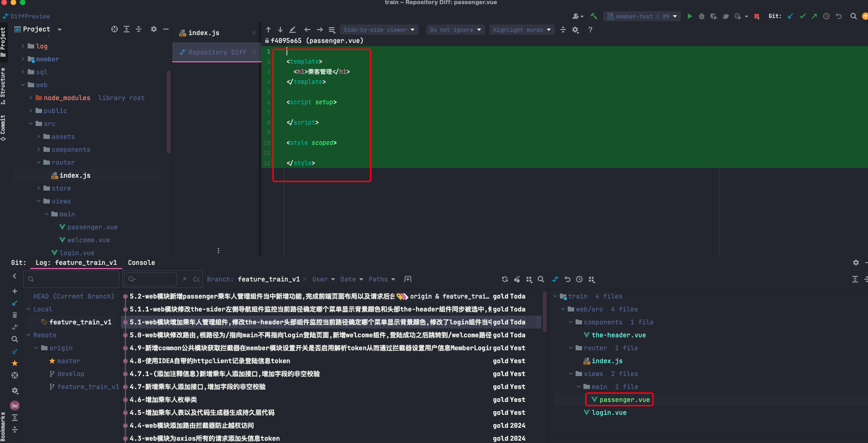
Task: Start debugging with the bug icon
Action: tap(702, 16)
